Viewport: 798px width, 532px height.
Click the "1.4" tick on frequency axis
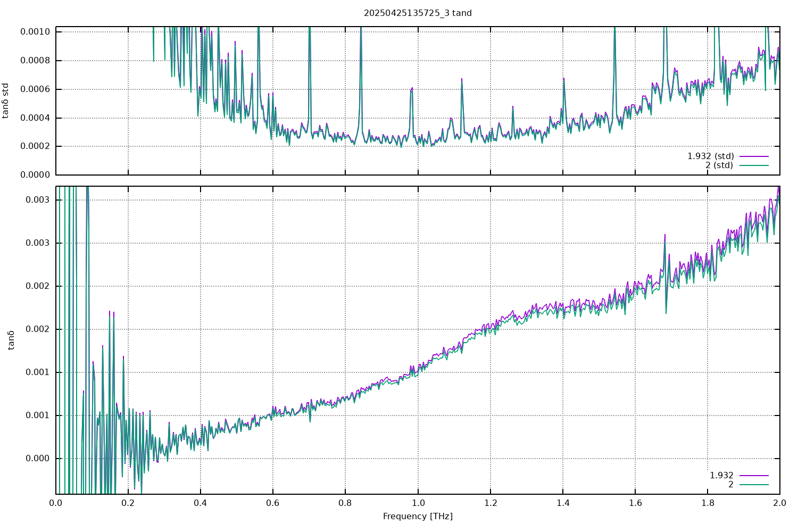562,503
